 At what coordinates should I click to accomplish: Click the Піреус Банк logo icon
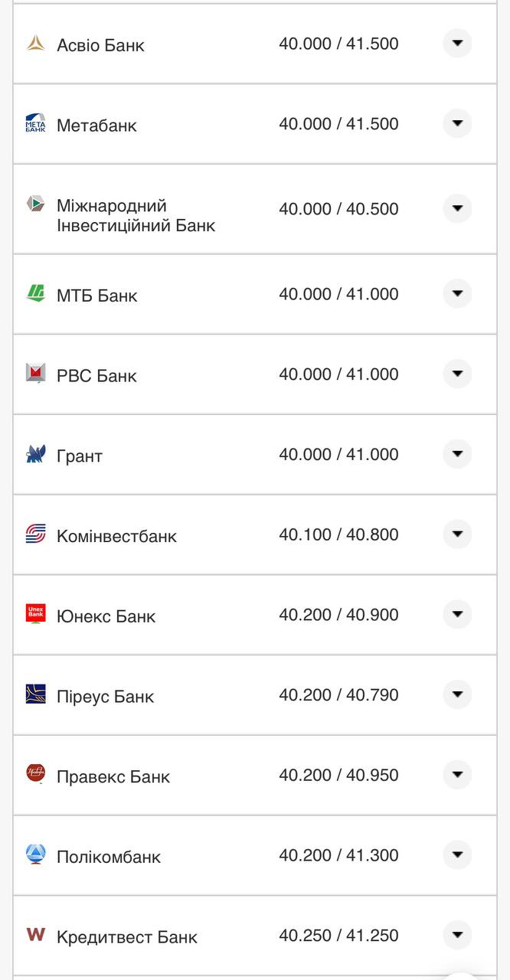[x=36, y=694]
